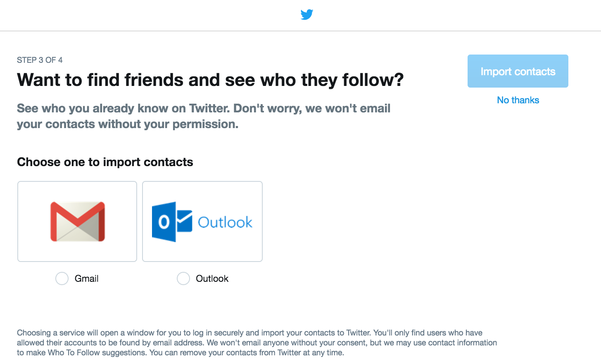601x364 pixels.
Task: Click the 'Choose one to import contacts' heading
Action: [105, 162]
